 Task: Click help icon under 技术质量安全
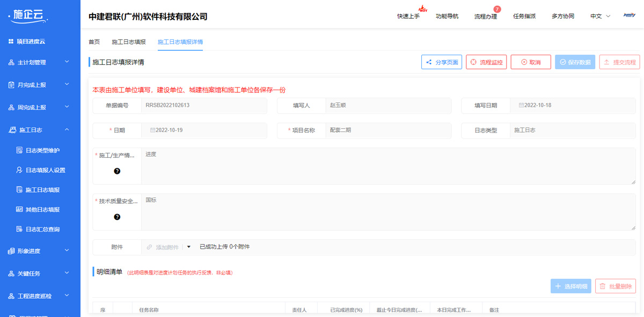[x=117, y=217]
